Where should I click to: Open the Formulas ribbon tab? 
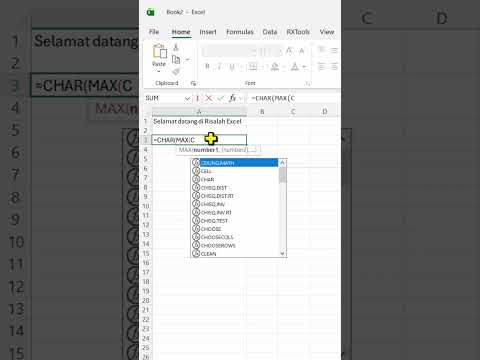click(240, 32)
